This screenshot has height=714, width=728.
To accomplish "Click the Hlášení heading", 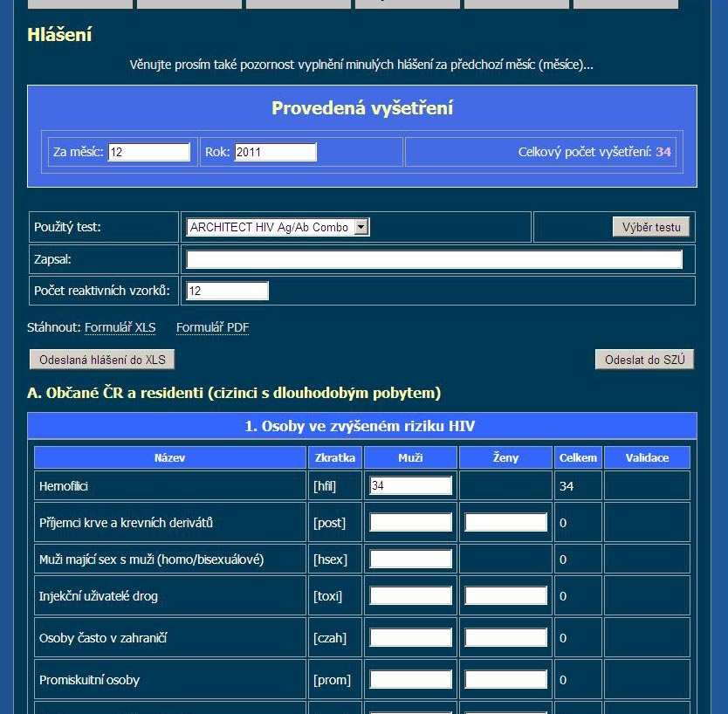I will [x=59, y=35].
